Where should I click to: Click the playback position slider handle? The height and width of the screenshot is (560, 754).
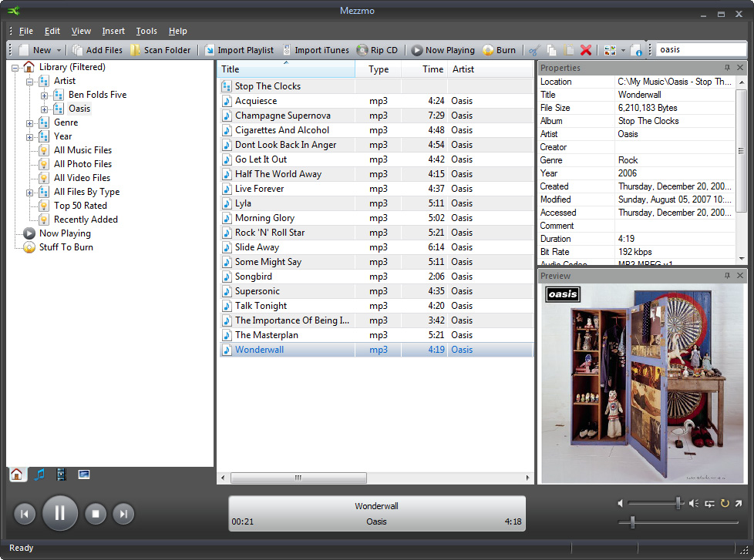coord(633,522)
